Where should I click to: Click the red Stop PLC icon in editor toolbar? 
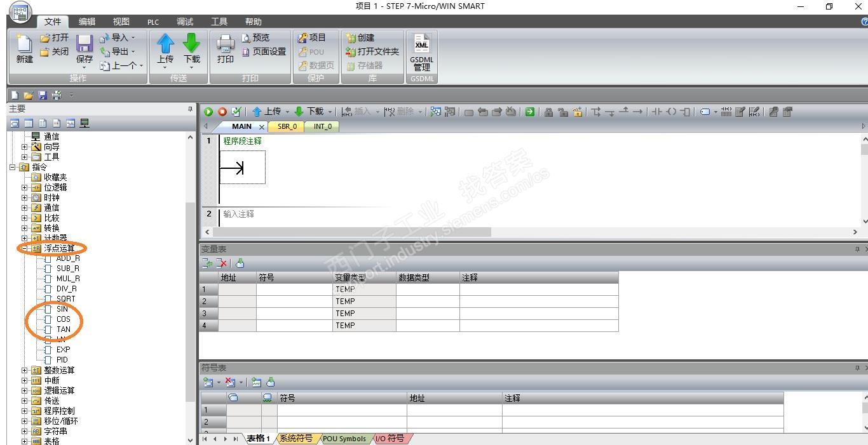(222, 112)
